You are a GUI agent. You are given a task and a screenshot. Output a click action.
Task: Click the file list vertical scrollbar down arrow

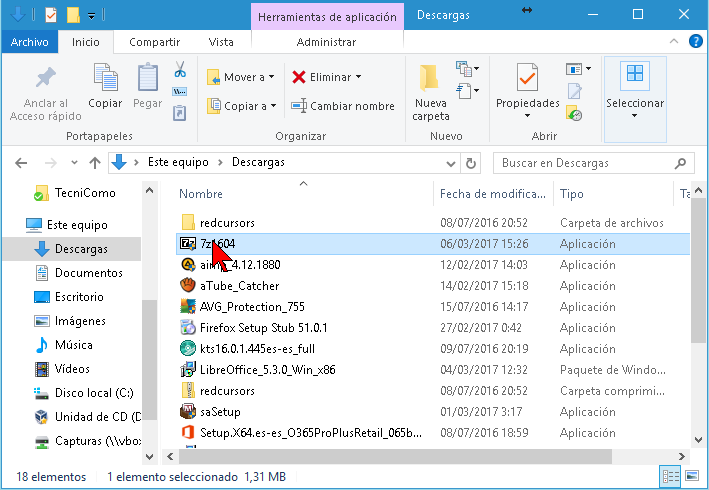(698, 439)
